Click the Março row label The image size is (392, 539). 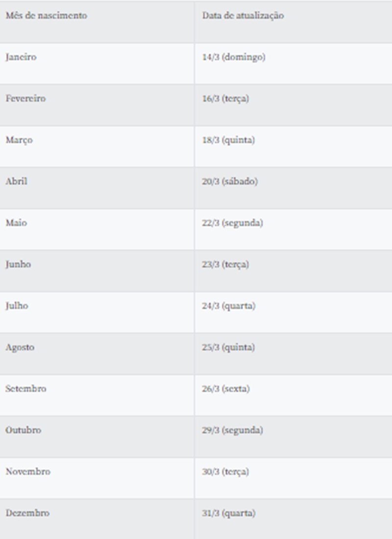(19, 140)
